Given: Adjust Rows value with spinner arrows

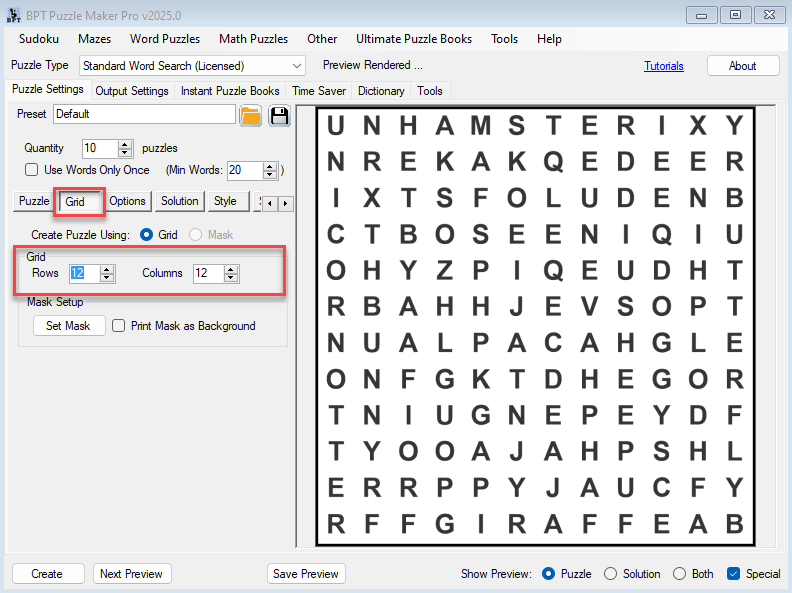Looking at the screenshot, I should pyautogui.click(x=107, y=273).
